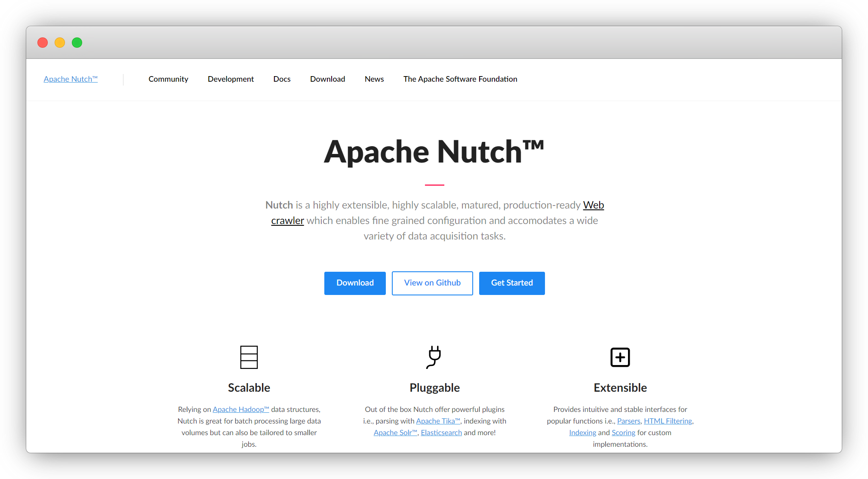
Task: Open the Apache Hadoop™ link
Action: tap(241, 409)
